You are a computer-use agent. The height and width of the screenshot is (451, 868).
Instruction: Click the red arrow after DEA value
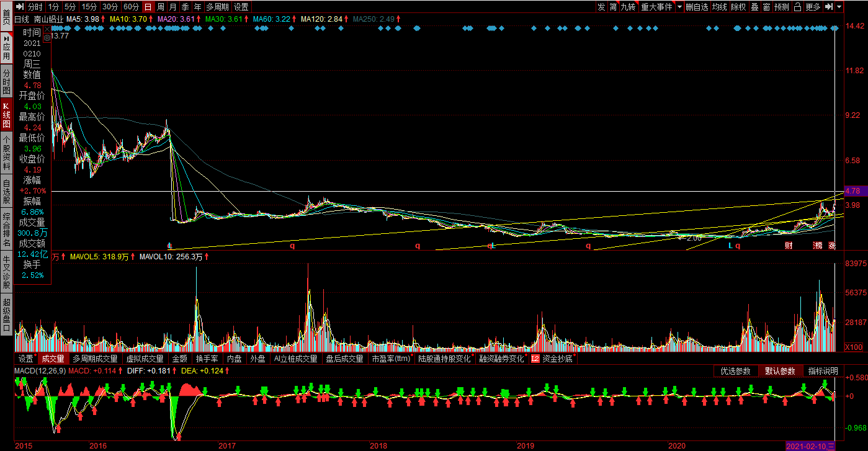tap(228, 371)
